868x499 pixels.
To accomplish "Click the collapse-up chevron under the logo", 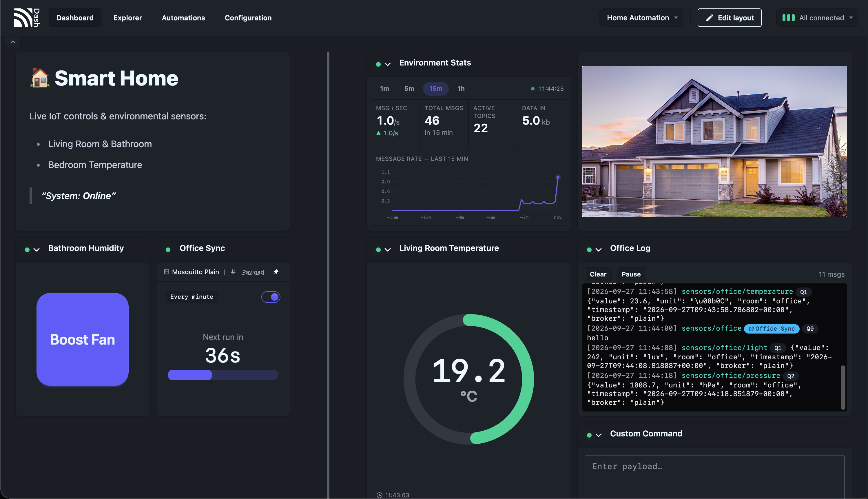I will click(x=13, y=42).
